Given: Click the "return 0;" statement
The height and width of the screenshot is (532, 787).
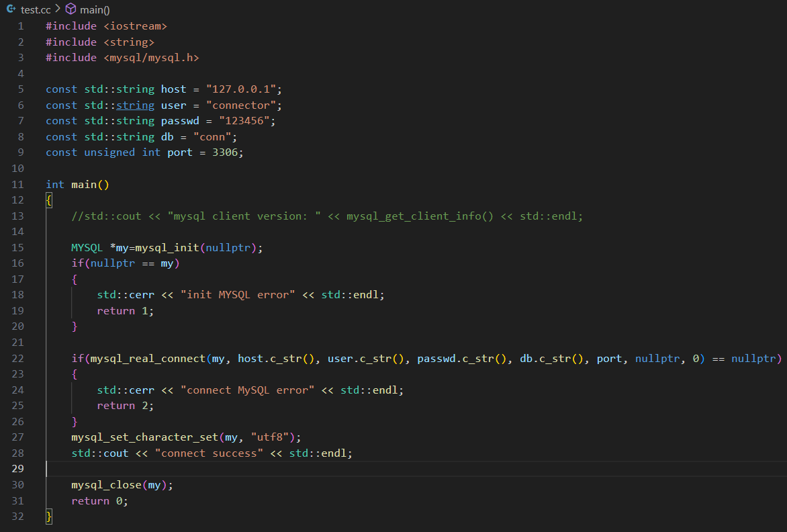Looking at the screenshot, I should coord(100,501).
